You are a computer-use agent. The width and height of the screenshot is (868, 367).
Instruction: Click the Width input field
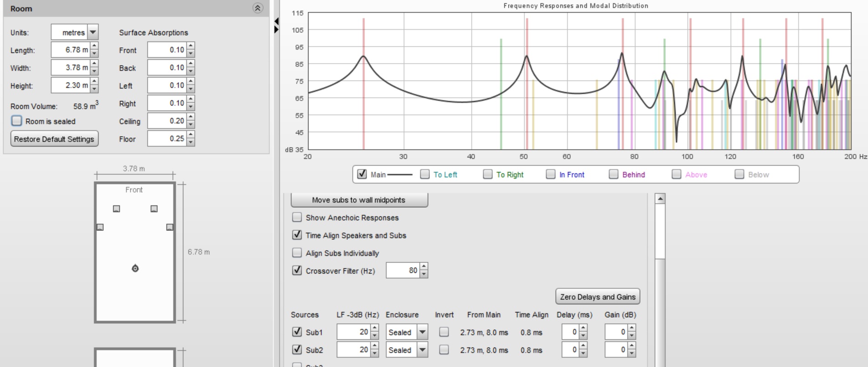pyautogui.click(x=71, y=67)
